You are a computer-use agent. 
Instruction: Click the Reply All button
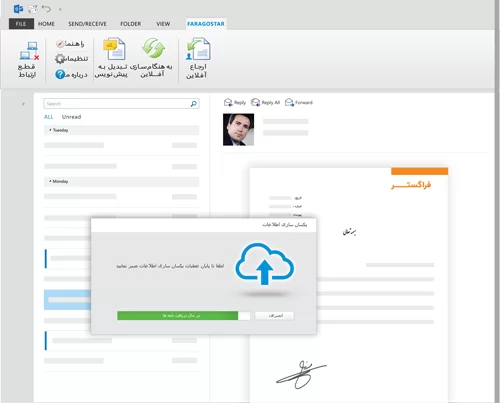click(x=266, y=102)
